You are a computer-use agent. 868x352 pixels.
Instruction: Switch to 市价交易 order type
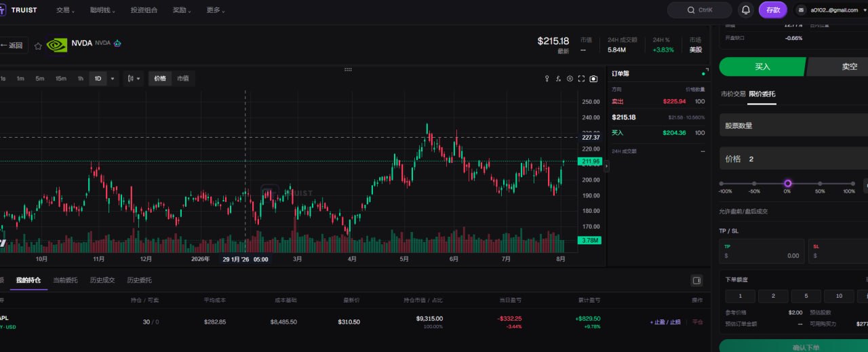coord(733,94)
